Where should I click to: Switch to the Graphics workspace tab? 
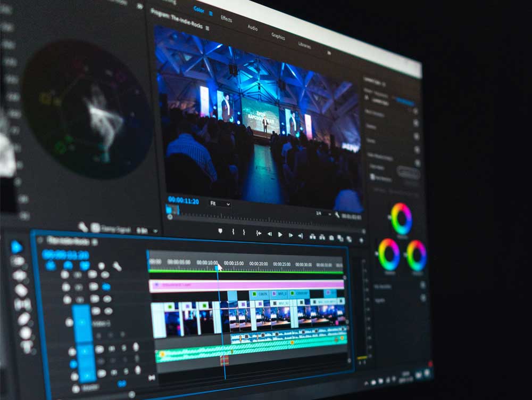click(278, 37)
